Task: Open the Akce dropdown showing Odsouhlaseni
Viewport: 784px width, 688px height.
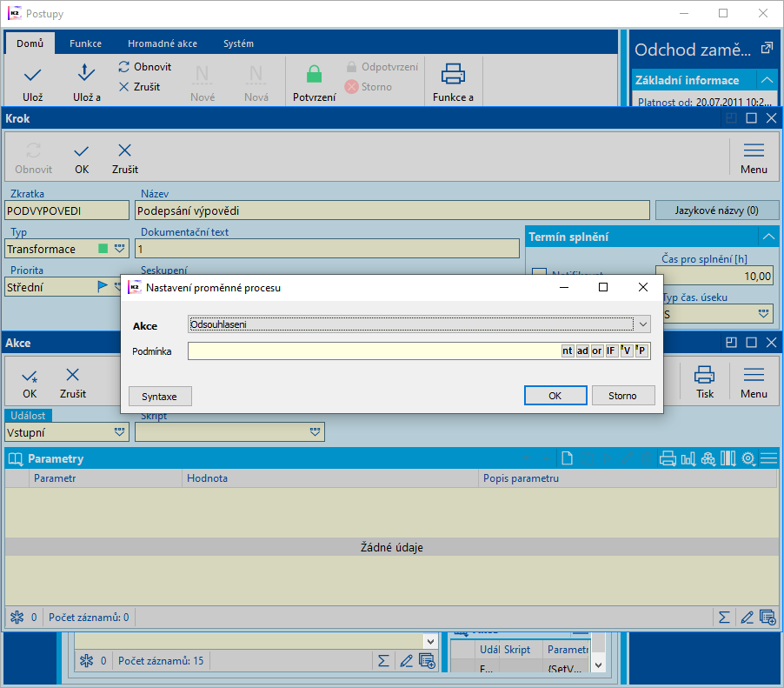Action: [x=643, y=324]
